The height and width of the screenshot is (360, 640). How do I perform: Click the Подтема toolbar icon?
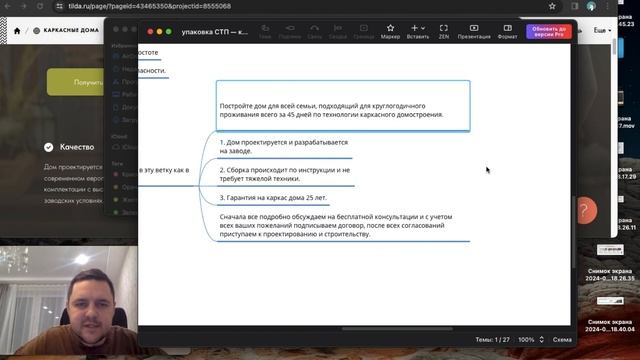click(x=290, y=31)
